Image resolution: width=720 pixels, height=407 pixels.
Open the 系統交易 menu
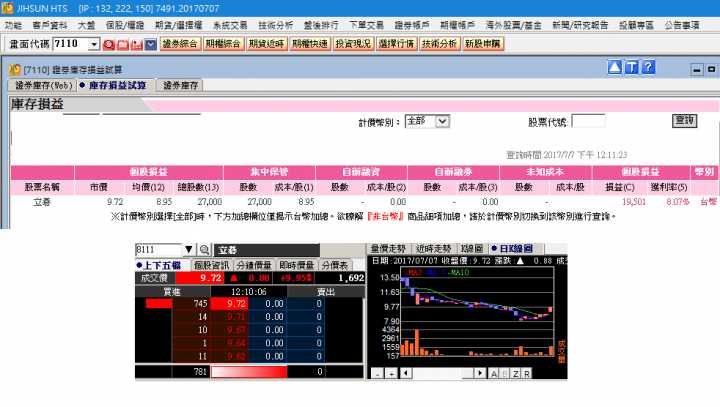coord(230,25)
